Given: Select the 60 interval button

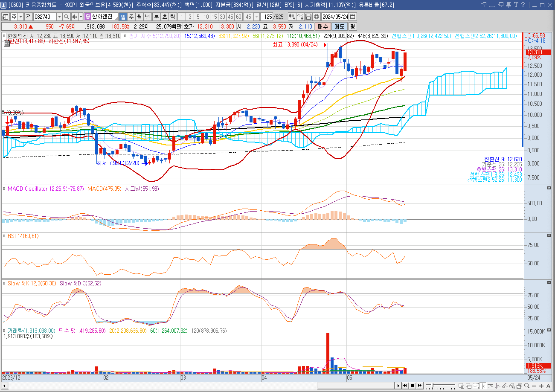Looking at the screenshot, I should tap(238, 17).
